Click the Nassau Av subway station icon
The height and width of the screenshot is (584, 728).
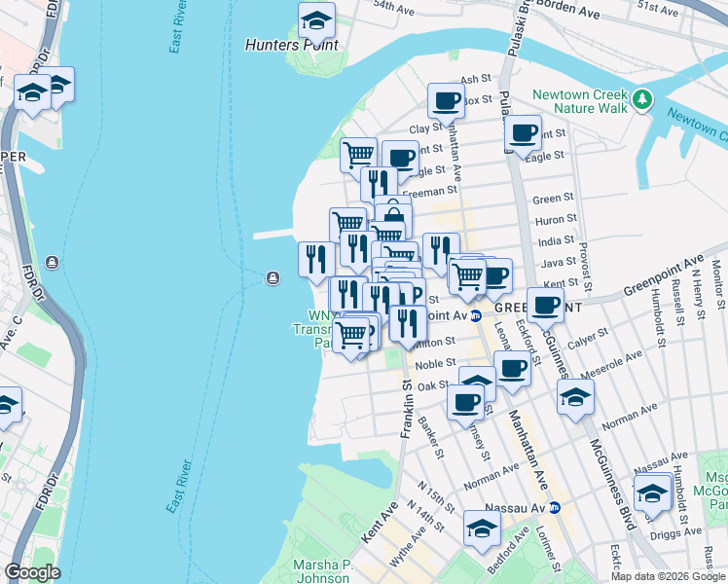coord(555,507)
